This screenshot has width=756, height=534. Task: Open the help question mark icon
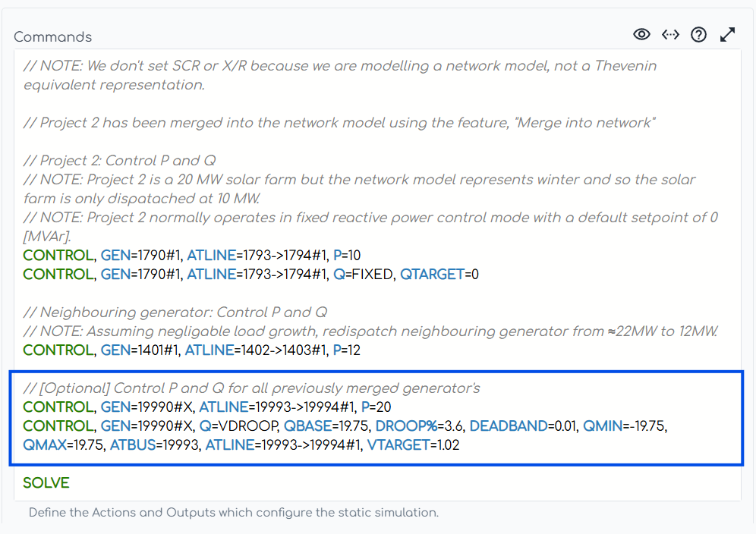(698, 34)
